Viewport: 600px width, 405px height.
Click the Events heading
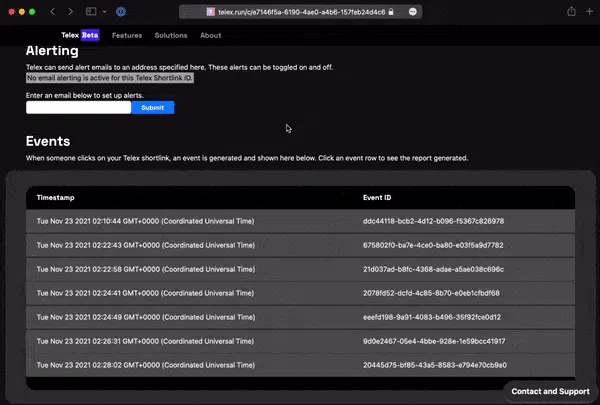[48, 141]
